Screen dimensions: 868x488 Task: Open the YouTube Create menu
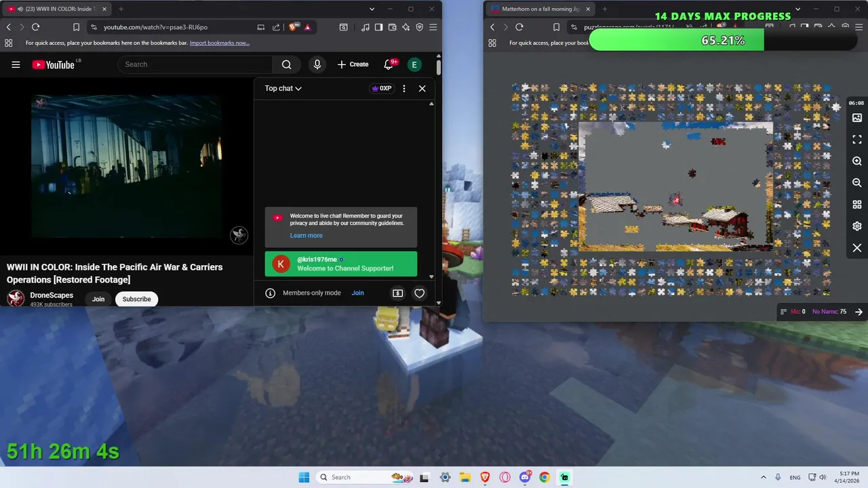353,64
